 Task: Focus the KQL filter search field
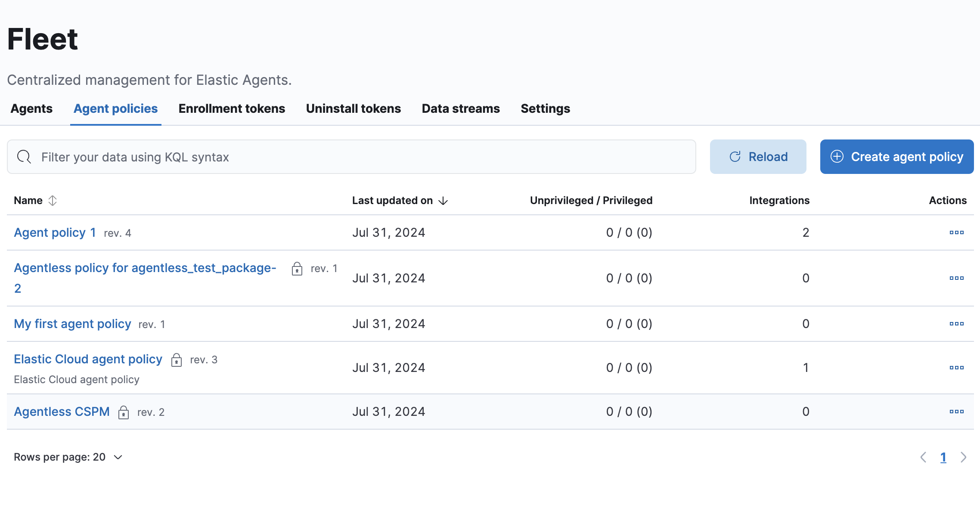(351, 157)
